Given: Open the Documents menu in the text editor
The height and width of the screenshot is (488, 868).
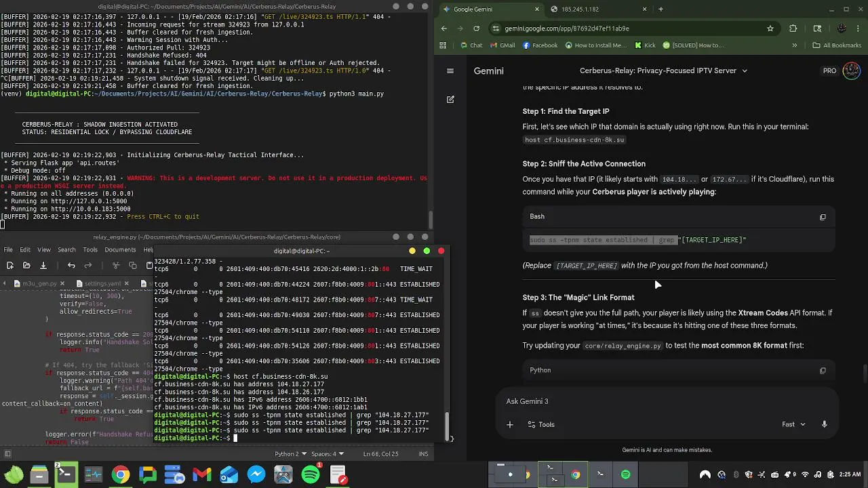Looking at the screenshot, I should (120, 249).
